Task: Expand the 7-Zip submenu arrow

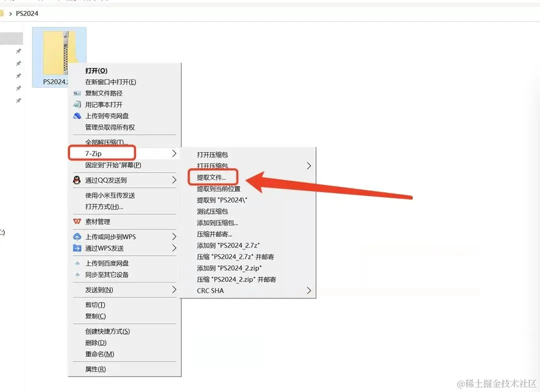Action: coord(174,152)
